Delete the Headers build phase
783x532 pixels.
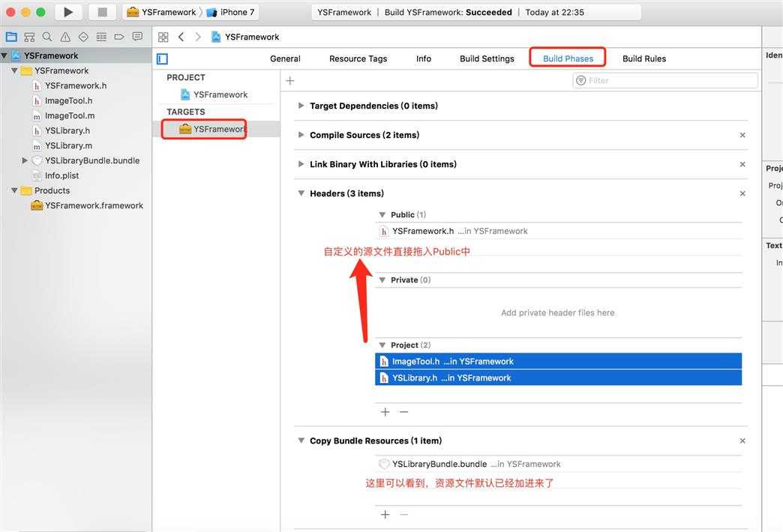pyautogui.click(x=742, y=193)
